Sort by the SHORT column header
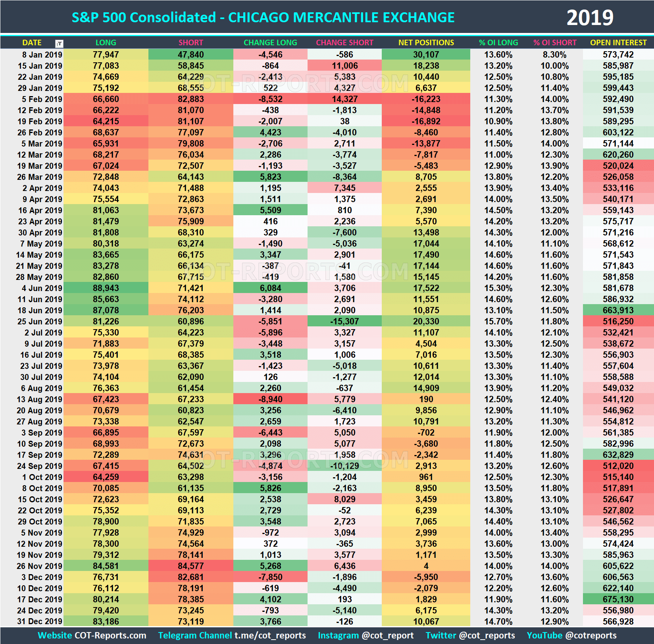The width and height of the screenshot is (654, 644). (190, 43)
